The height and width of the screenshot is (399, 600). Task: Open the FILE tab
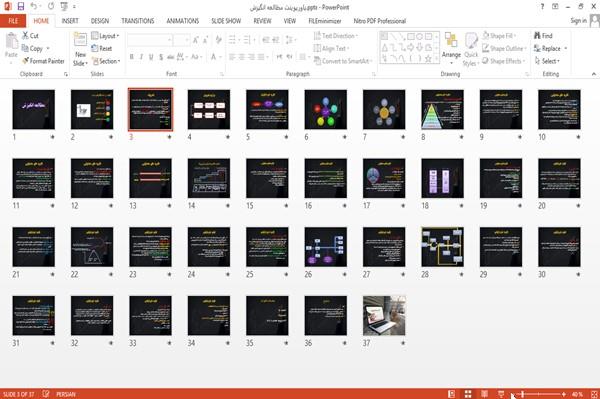pyautogui.click(x=13, y=21)
